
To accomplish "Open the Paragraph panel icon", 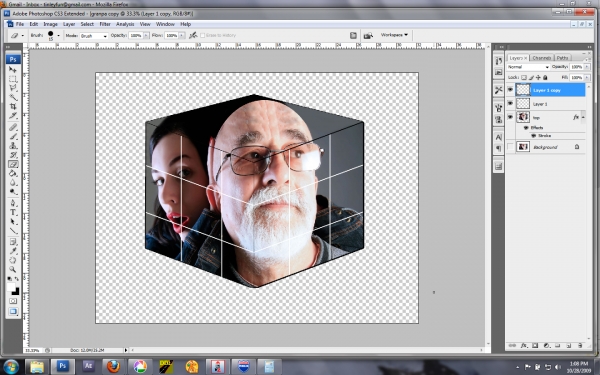I will click(x=498, y=148).
